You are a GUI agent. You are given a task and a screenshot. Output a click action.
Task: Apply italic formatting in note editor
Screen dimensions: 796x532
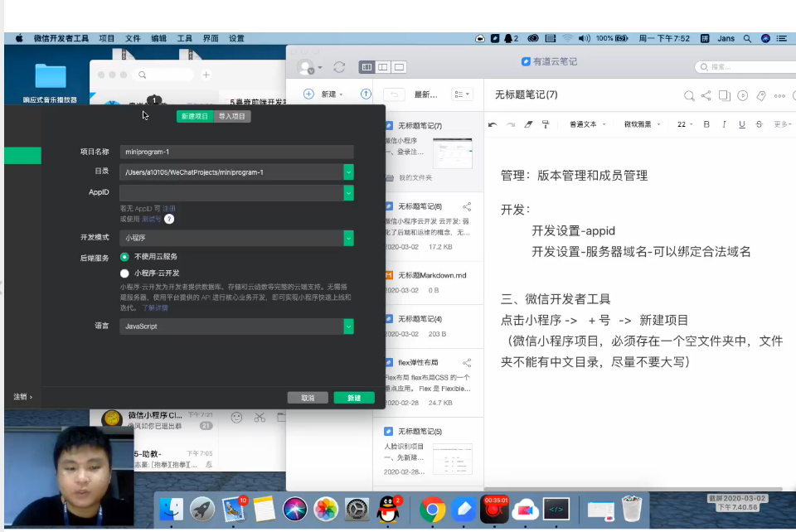(724, 124)
